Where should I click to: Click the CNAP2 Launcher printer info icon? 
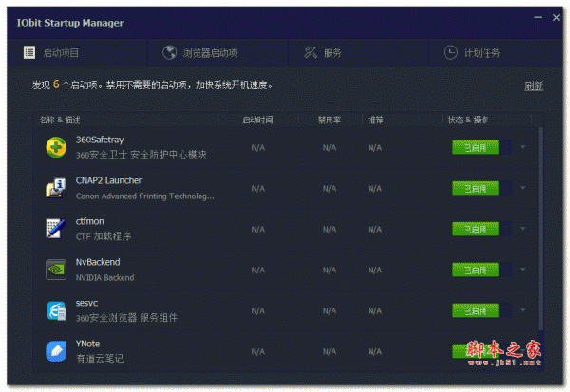pos(56,188)
